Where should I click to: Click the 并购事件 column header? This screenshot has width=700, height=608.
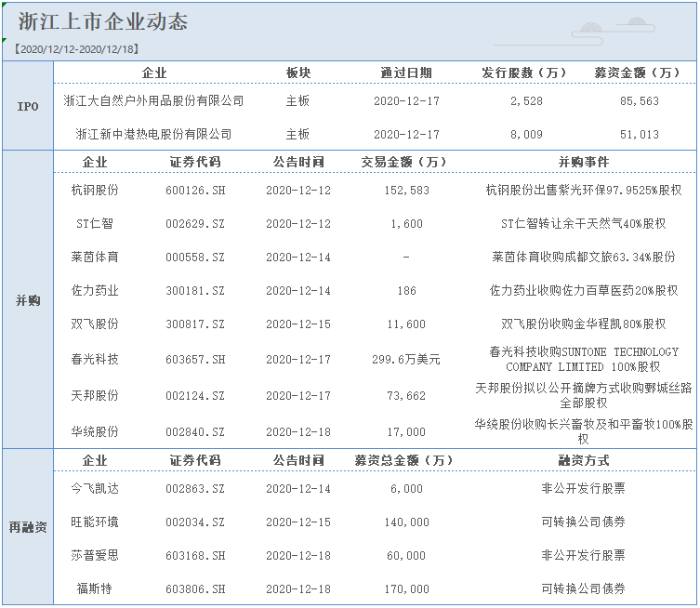click(584, 162)
